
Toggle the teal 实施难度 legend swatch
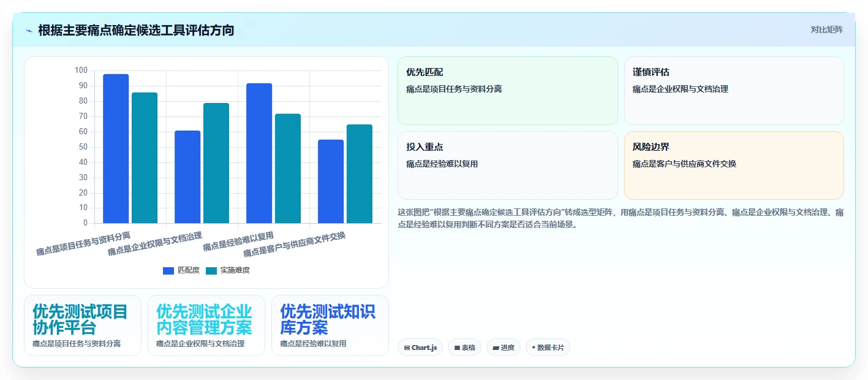tap(211, 270)
